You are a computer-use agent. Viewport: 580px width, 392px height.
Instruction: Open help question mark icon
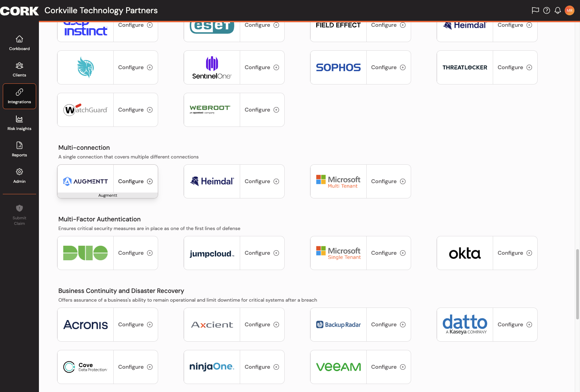(x=547, y=10)
